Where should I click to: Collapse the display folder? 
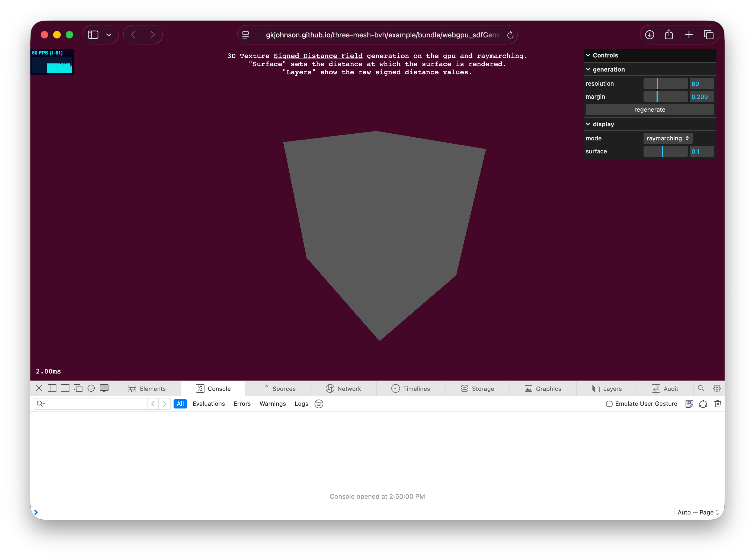[x=603, y=124]
